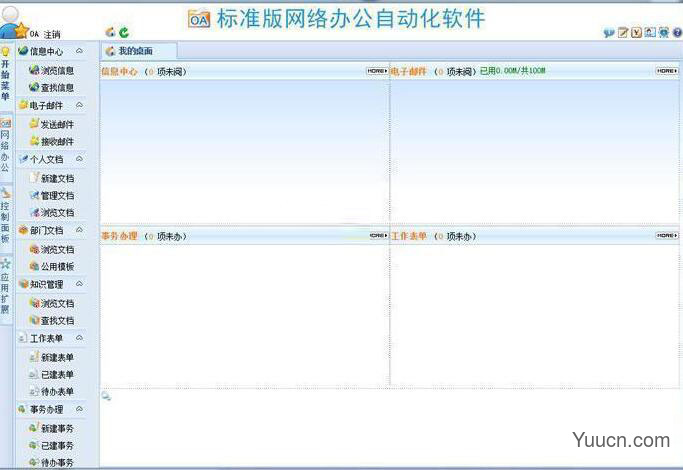Click the user avatar with star icon

pos(13,23)
